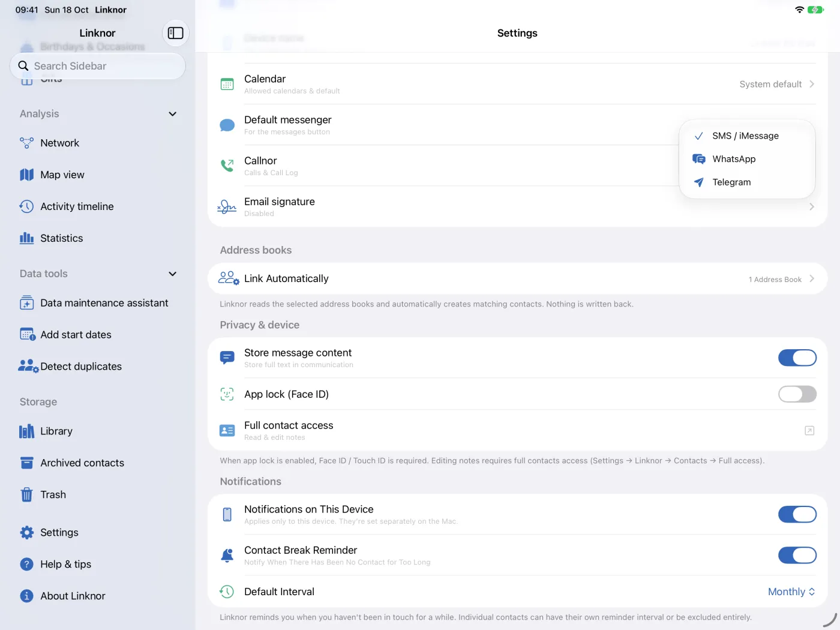Open Email signature row chevron
Image resolution: width=840 pixels, height=630 pixels.
pyautogui.click(x=812, y=206)
